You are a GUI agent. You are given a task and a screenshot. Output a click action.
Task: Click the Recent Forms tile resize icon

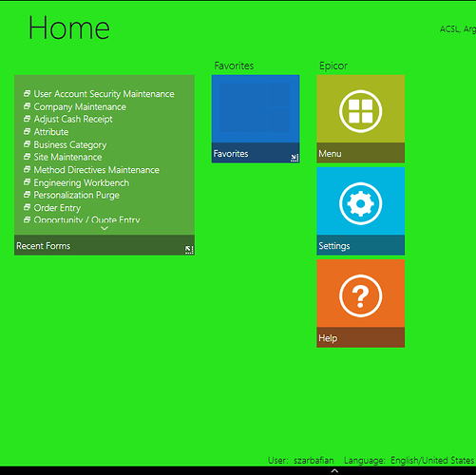tap(189, 250)
